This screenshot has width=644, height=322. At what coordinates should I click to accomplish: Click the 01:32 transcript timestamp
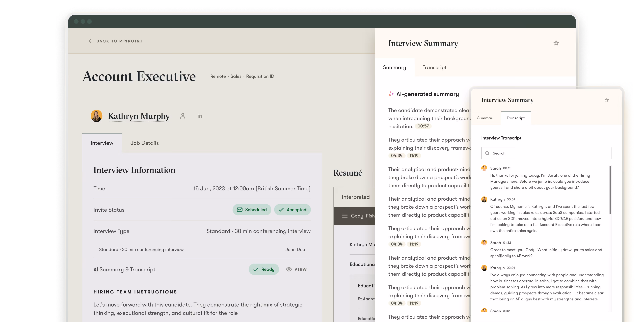507,243
